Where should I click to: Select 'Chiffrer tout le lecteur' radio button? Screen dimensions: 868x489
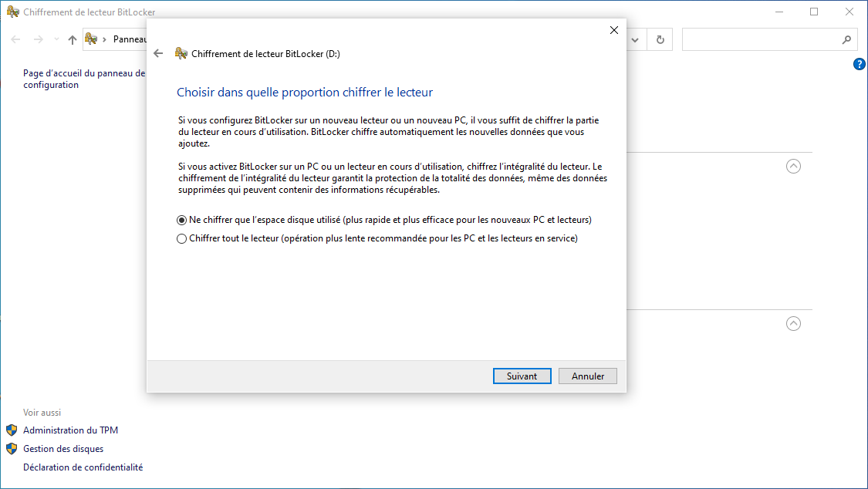[x=182, y=238]
